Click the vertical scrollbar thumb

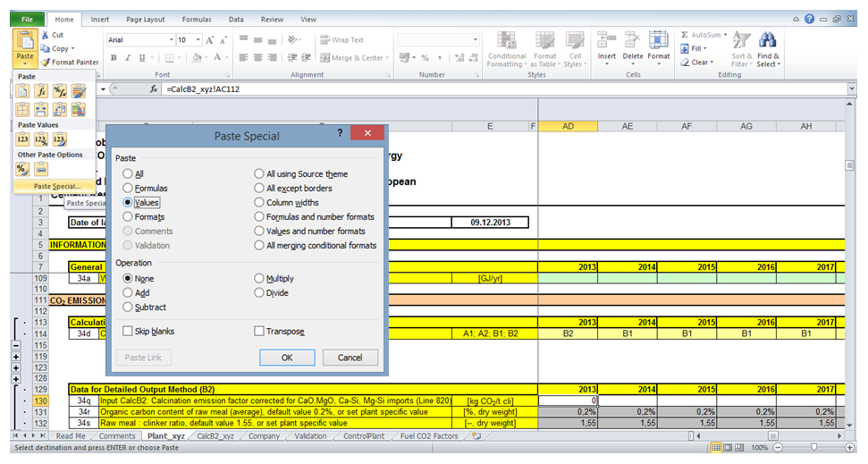pyautogui.click(x=850, y=165)
